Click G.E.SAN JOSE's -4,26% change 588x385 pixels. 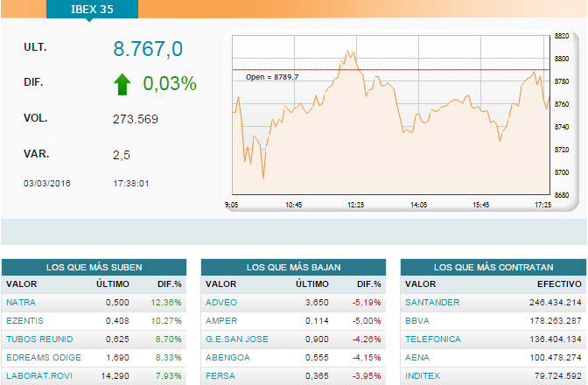point(367,339)
